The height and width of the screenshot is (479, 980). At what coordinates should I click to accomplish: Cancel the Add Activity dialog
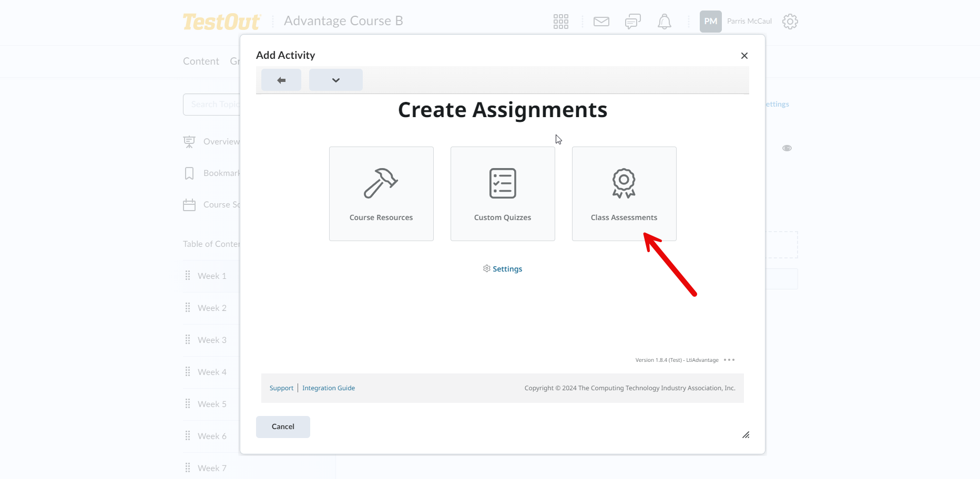pos(283,427)
